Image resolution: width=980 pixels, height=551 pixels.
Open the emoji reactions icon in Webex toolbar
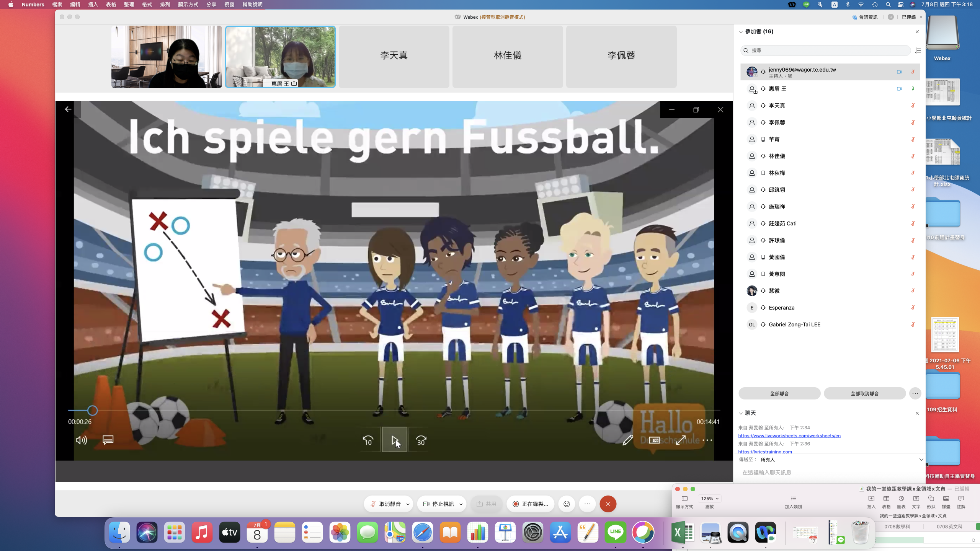click(x=567, y=504)
